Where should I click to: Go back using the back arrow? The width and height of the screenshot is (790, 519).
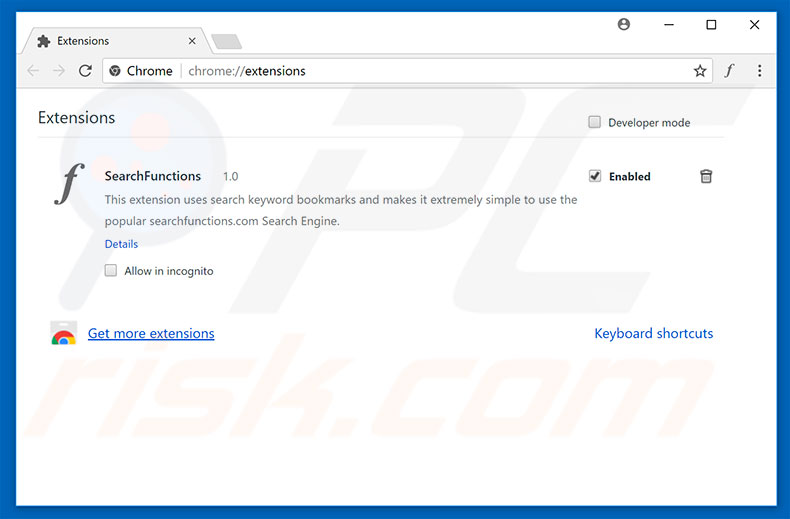pyautogui.click(x=33, y=71)
